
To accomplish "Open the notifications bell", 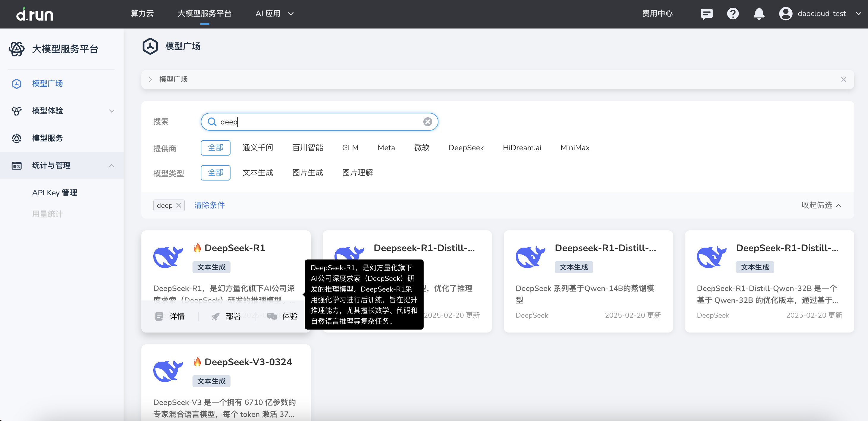I will [759, 14].
